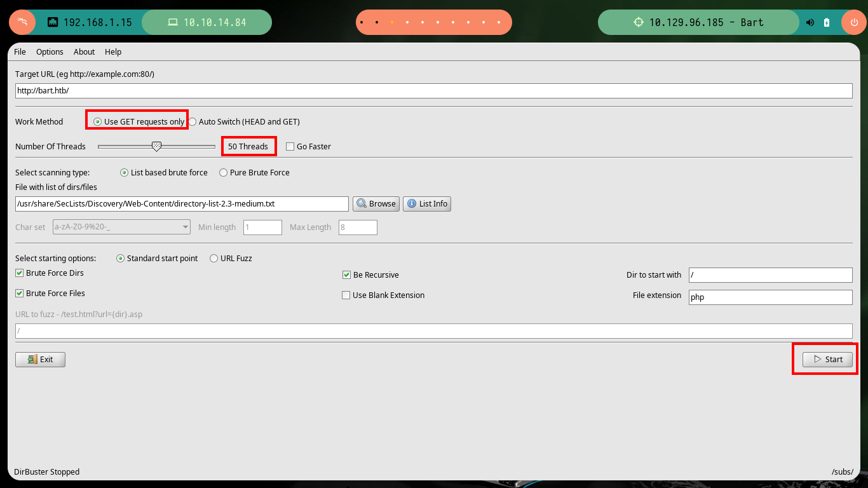Click the URL to fuzz input field
The height and width of the screenshot is (488, 868).
click(433, 330)
